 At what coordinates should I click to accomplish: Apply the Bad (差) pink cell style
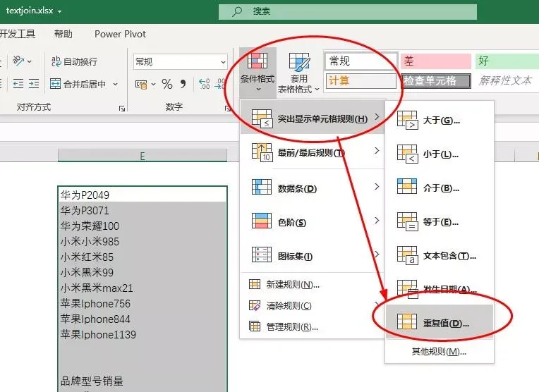[436, 61]
